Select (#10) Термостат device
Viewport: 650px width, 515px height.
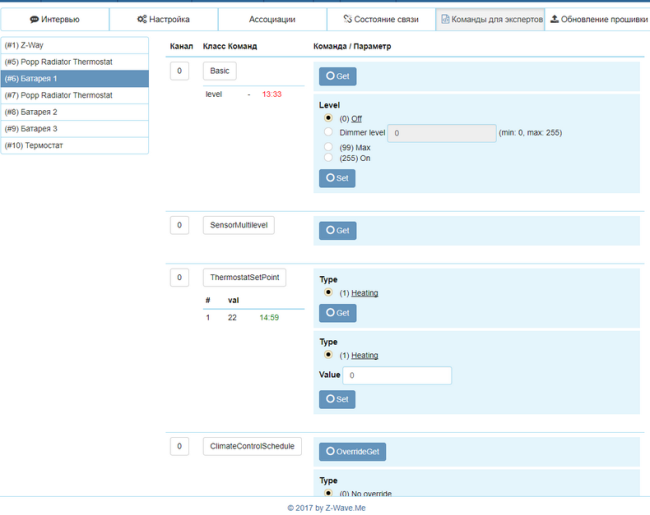point(75,145)
